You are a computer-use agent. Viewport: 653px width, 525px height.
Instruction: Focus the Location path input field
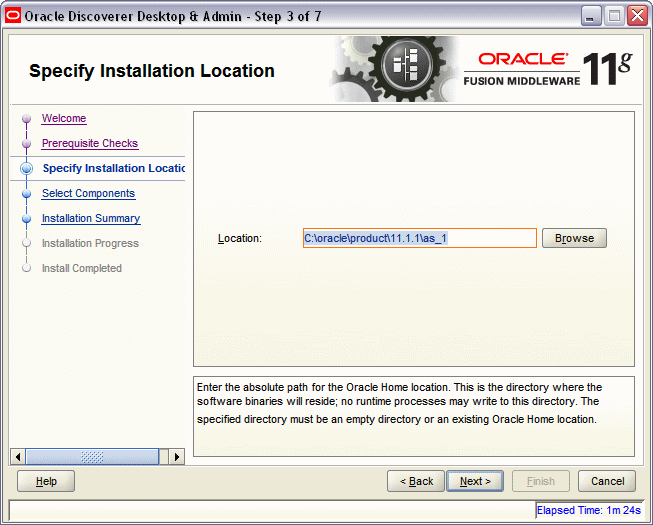pyautogui.click(x=420, y=238)
